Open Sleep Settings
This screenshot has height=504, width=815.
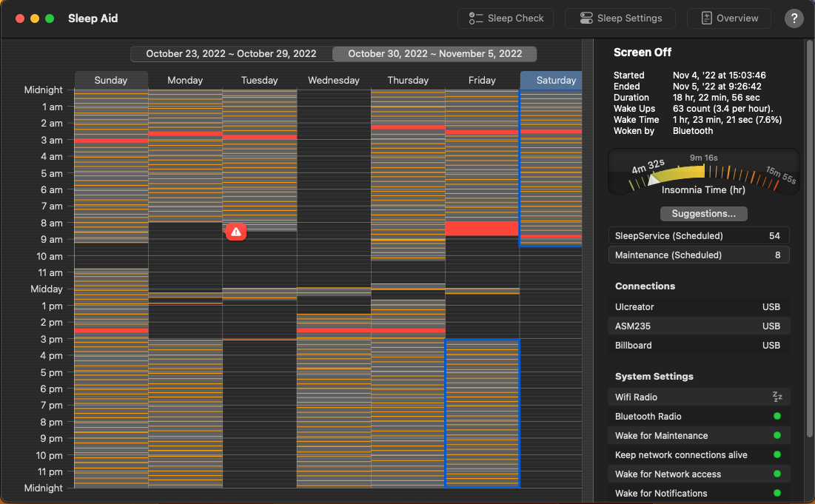coord(620,19)
